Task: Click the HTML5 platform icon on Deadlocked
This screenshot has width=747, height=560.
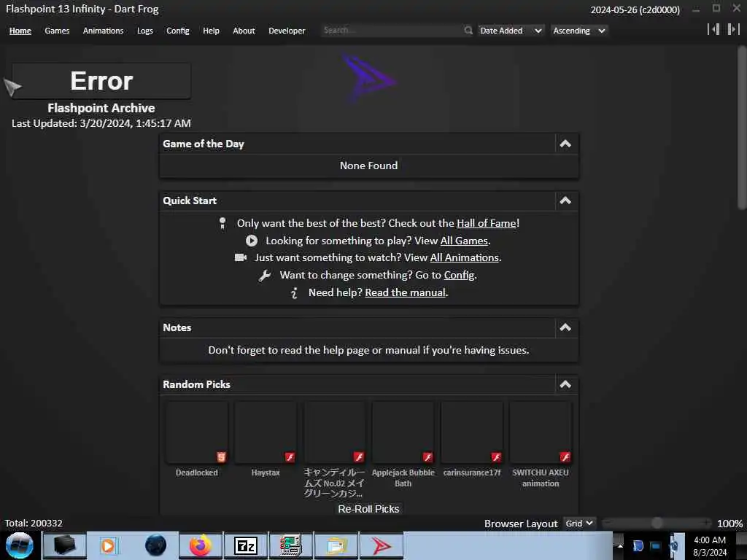Action: pyautogui.click(x=221, y=457)
